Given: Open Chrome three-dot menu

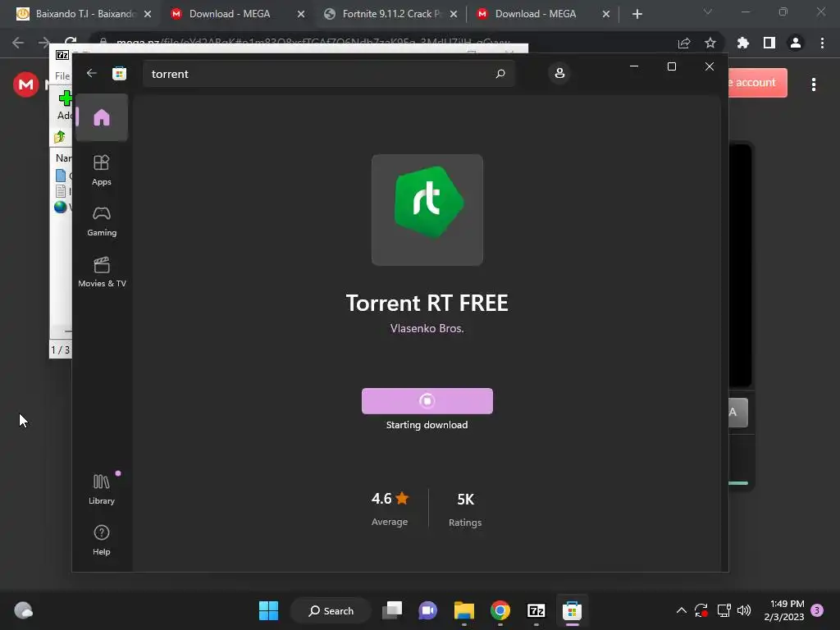Looking at the screenshot, I should pyautogui.click(x=822, y=43).
